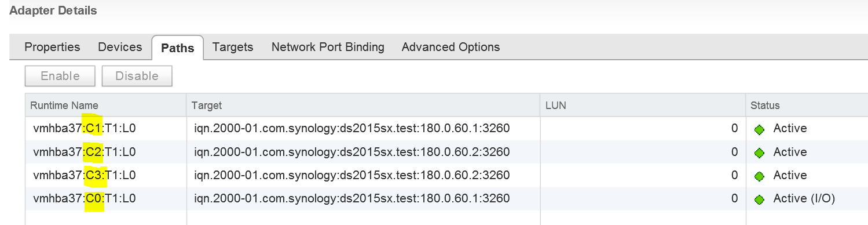Click green status icon for vmhba37:C3 path
The height and width of the screenshot is (225, 868).
pyautogui.click(x=760, y=176)
